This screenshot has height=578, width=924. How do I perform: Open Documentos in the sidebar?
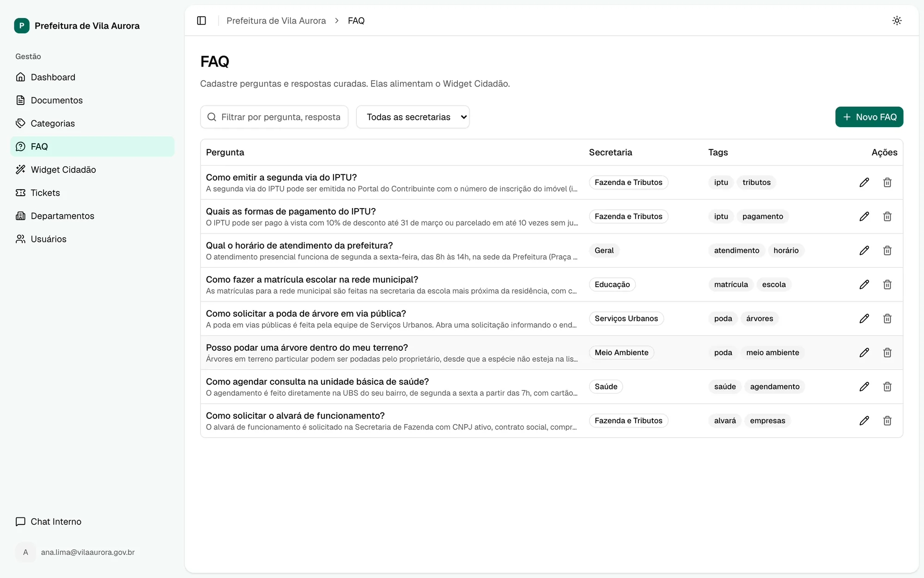click(x=92, y=100)
